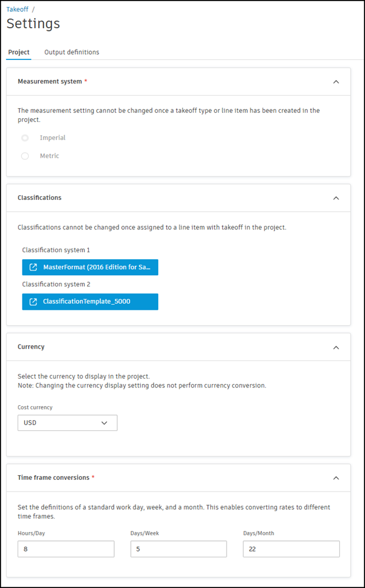365x588 pixels.
Task: Click the external-link icon on ClassificationTemplate_5000 button
Action: [33, 302]
